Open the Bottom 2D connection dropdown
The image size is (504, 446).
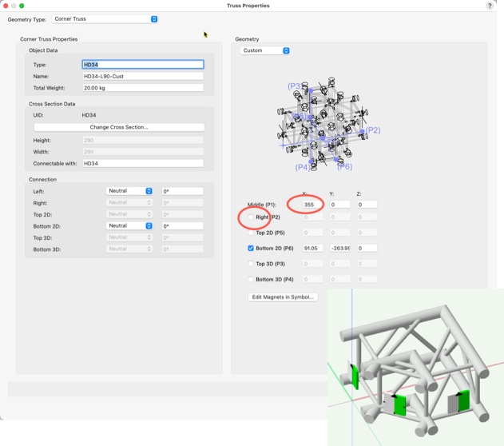coord(129,225)
